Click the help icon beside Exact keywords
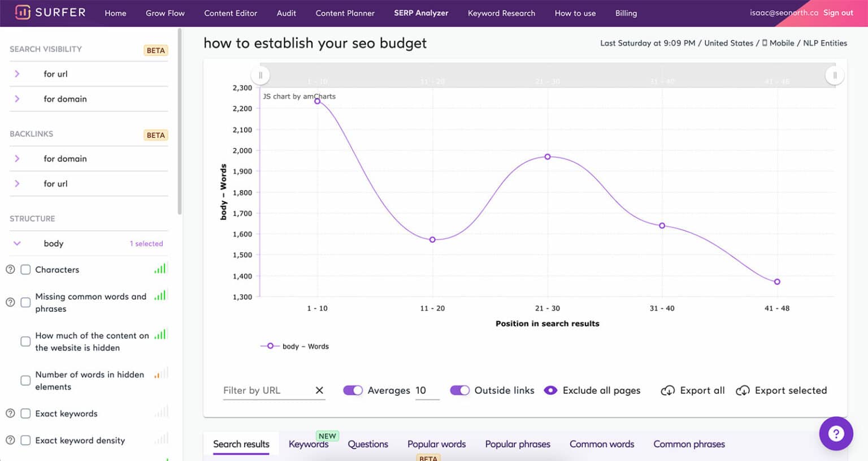868x461 pixels. (10, 413)
